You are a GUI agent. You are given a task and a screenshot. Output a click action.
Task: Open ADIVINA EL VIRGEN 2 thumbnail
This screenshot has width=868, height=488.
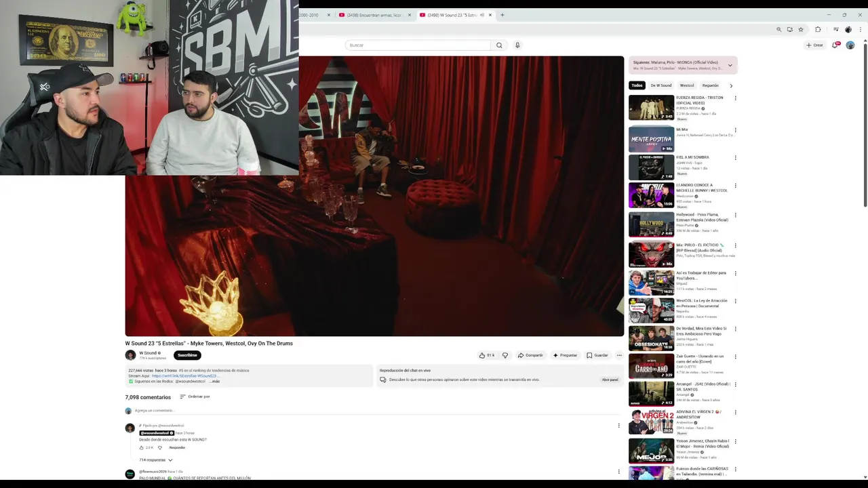click(651, 422)
